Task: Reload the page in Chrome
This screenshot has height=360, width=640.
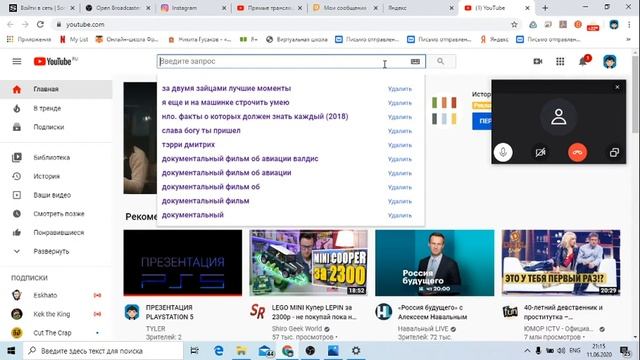Action: (x=40, y=24)
